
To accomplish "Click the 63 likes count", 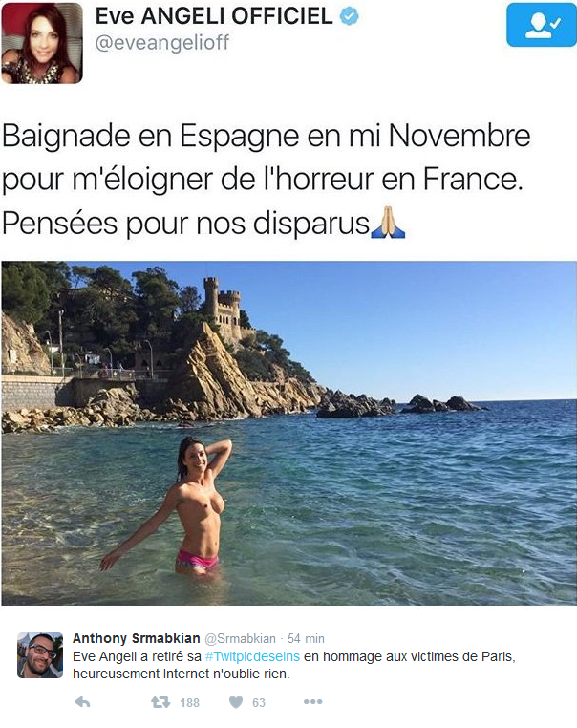I will click(259, 703).
